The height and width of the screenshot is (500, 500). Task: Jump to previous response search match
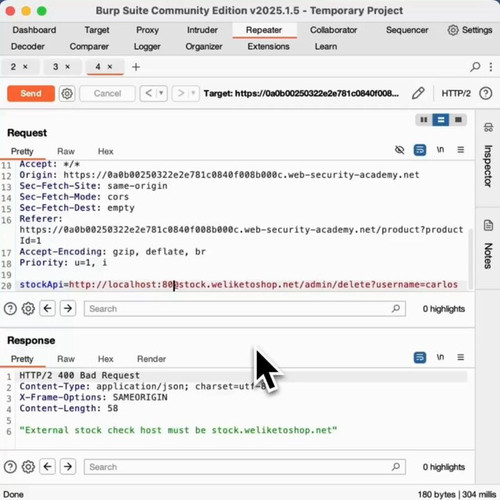point(47,467)
